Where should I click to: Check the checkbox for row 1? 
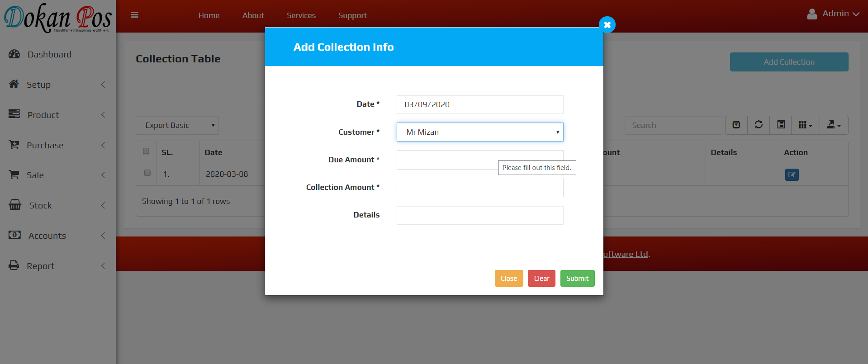[x=147, y=173]
